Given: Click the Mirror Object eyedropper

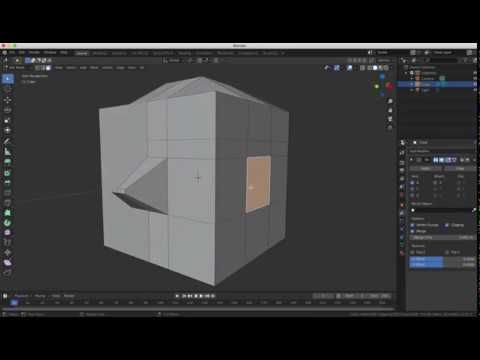Looking at the screenshot, I should tap(474, 210).
